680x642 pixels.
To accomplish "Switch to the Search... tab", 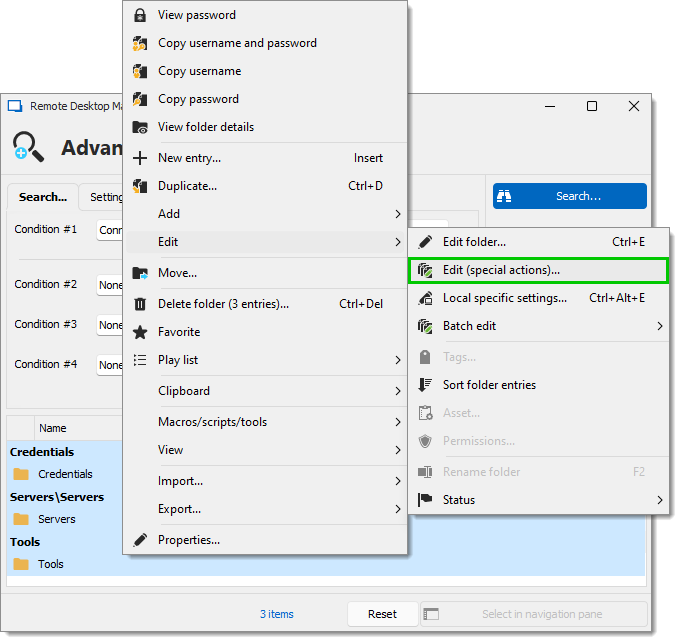I will click(42, 197).
